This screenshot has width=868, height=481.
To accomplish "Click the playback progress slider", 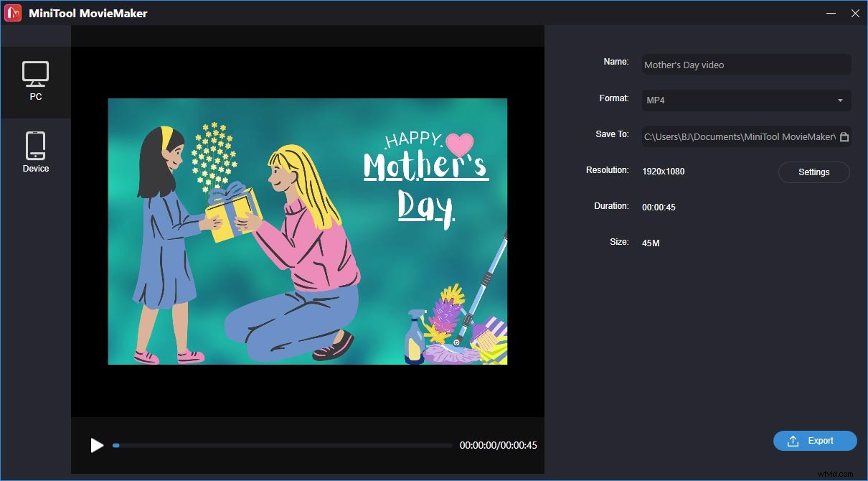I will click(x=283, y=445).
